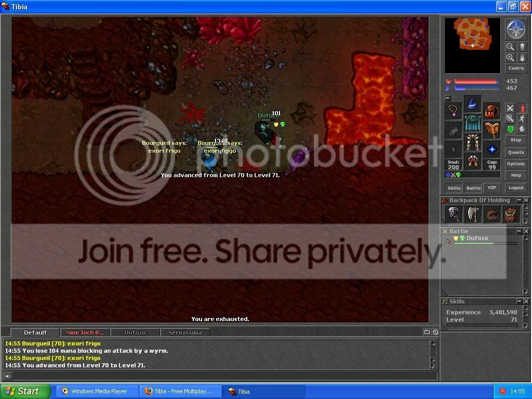Open the Options dialog

click(x=516, y=164)
